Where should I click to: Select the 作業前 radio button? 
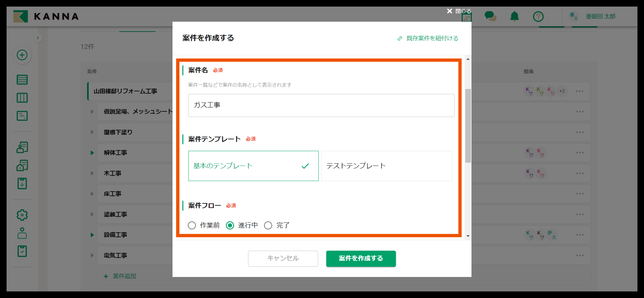pyautogui.click(x=192, y=225)
